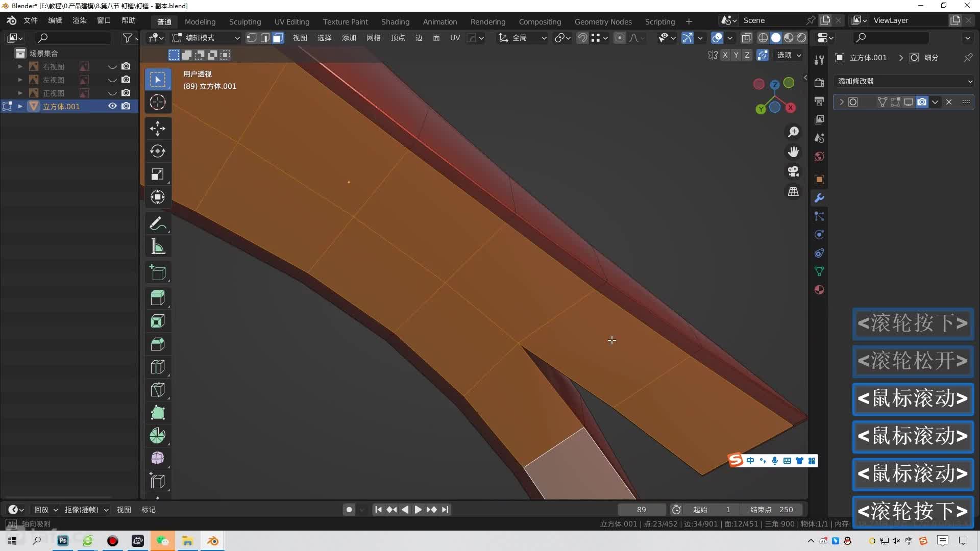
Task: Toggle proportional editing
Action: point(619,38)
